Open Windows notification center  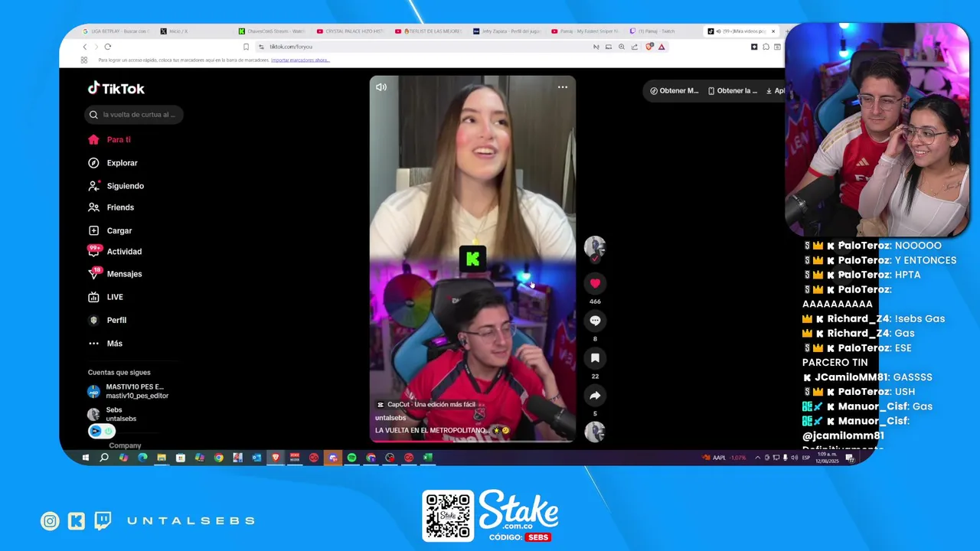pos(850,458)
